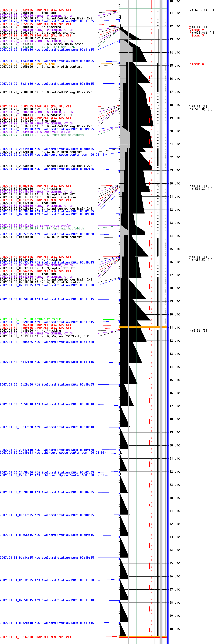The height and width of the screenshot is (644, 218).
Task: Click the 2007.01.30_13:42:30 AOS Svalbard entry
Action: tap(47, 362)
